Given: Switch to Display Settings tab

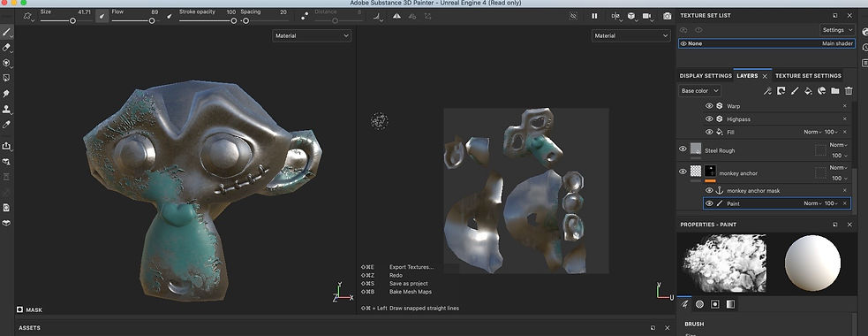Looking at the screenshot, I should click(x=706, y=75).
